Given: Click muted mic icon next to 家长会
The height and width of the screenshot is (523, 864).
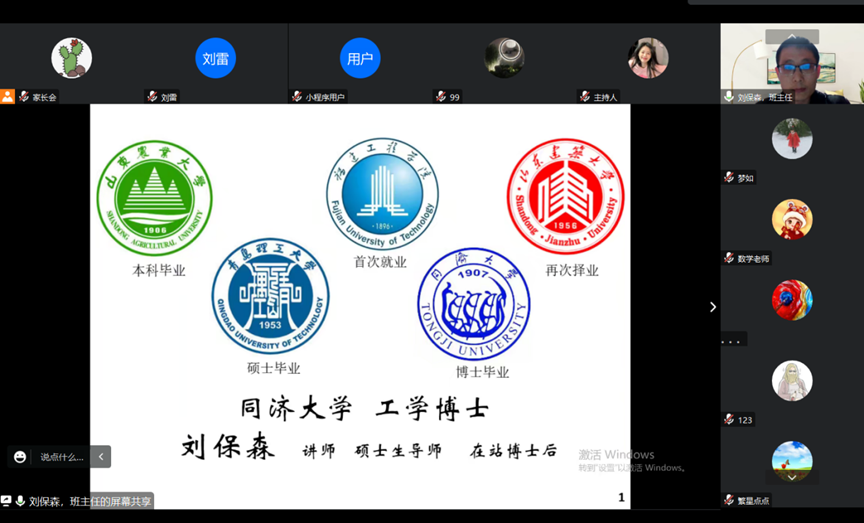Looking at the screenshot, I should [x=24, y=96].
